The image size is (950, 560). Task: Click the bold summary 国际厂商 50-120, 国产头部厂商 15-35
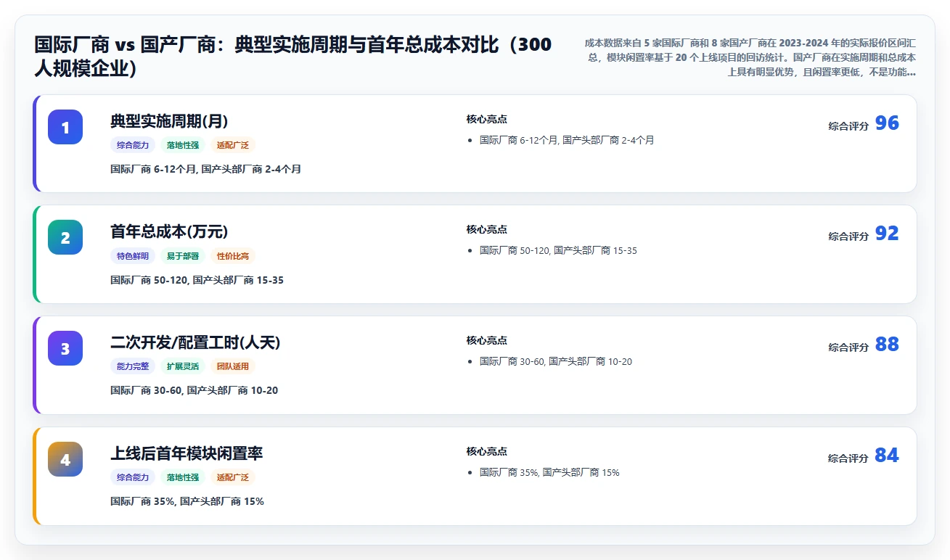tap(197, 280)
